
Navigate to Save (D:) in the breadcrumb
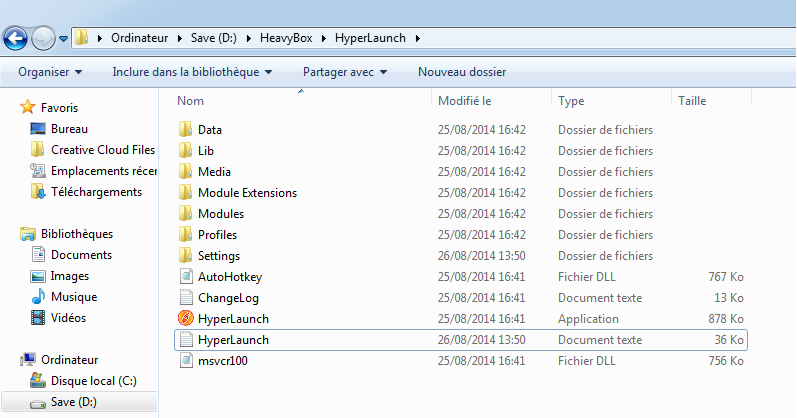(x=213, y=38)
